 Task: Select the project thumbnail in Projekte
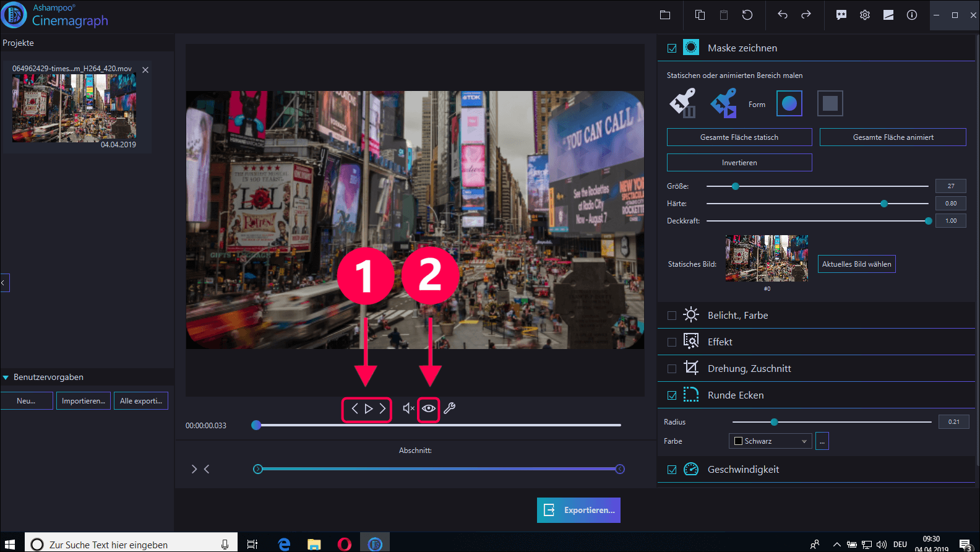(74, 108)
